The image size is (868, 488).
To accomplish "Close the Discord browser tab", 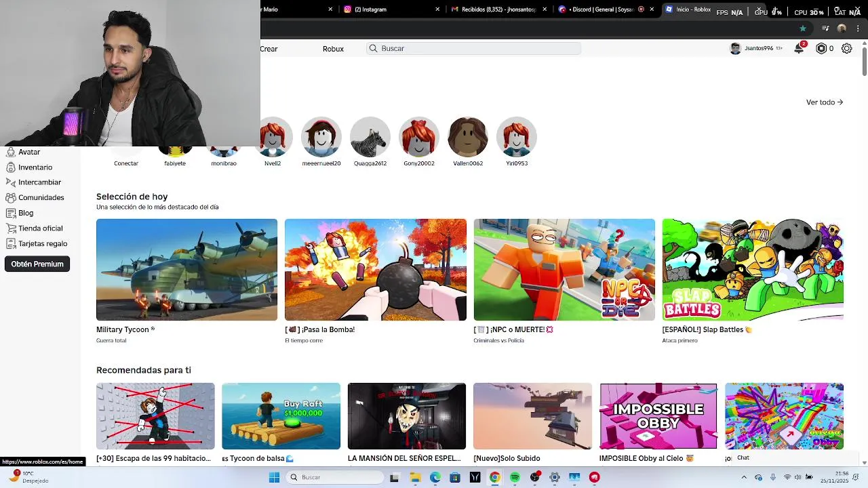I will (x=652, y=9).
